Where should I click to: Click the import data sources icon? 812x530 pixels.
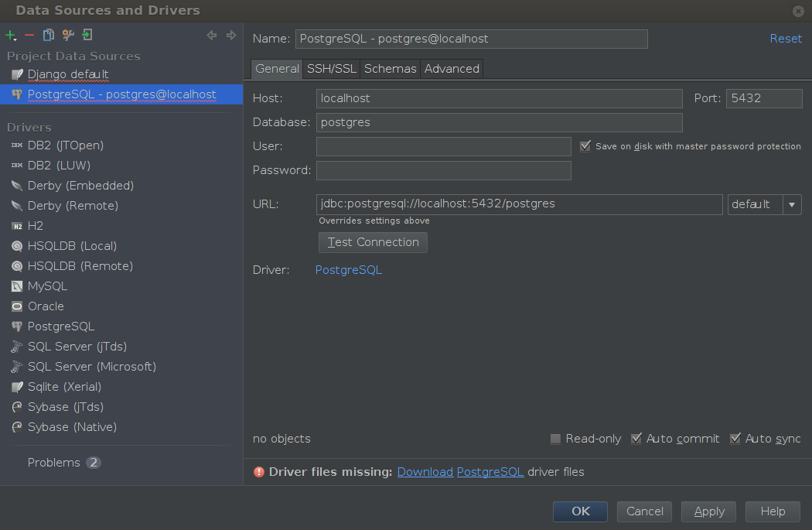pyautogui.click(x=87, y=35)
